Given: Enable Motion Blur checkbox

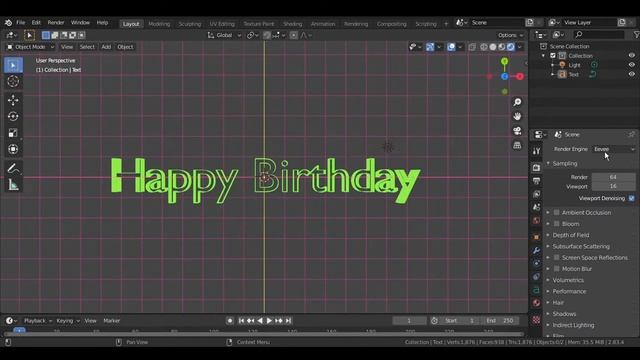Looking at the screenshot, I should (556, 269).
